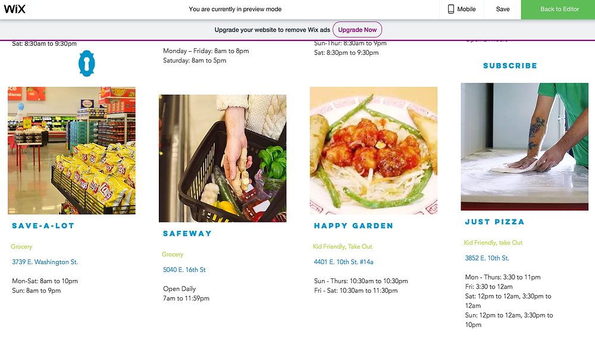Image resolution: width=595 pixels, height=364 pixels.
Task: Click the Upgrade Now button
Action: 357,30
